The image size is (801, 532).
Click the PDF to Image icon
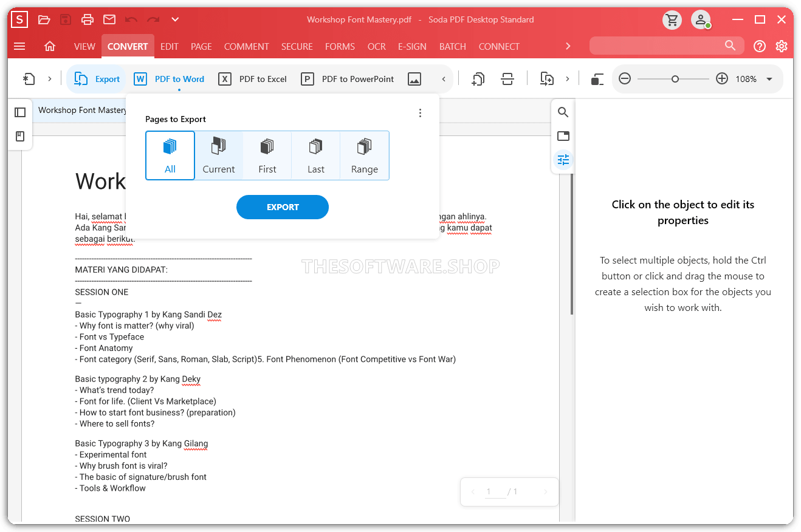click(x=414, y=79)
